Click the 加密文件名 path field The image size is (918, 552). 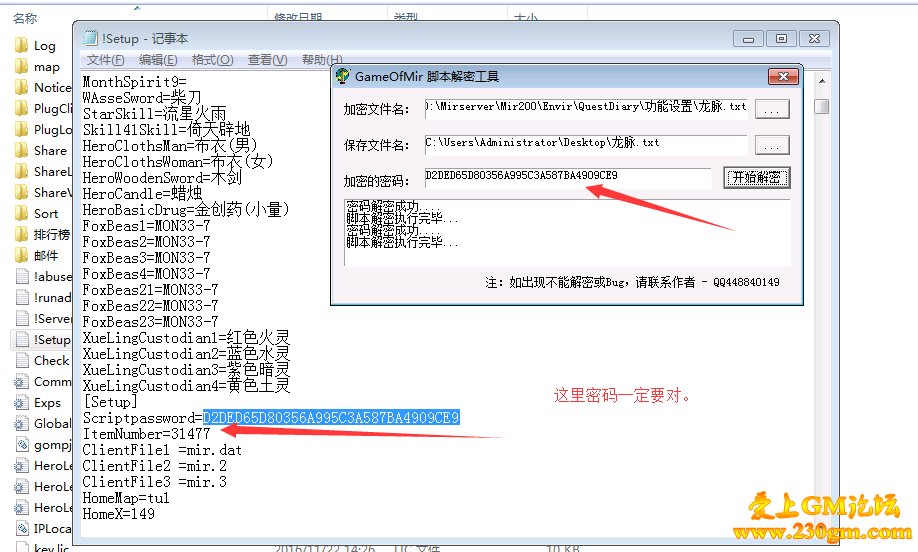click(x=586, y=108)
